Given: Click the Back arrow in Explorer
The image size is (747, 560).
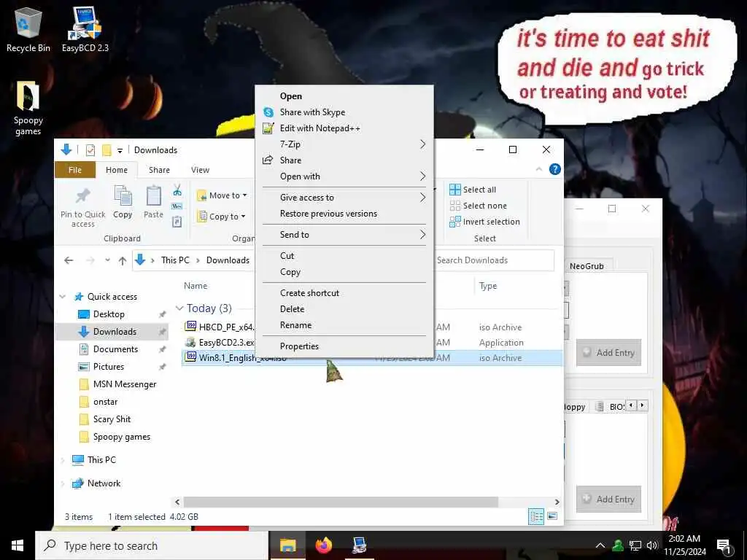Looking at the screenshot, I should (69, 260).
